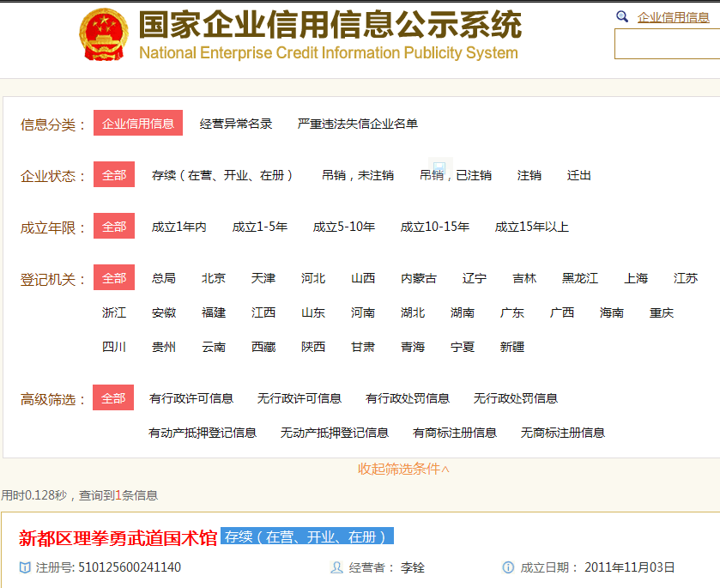The height and width of the screenshot is (588, 720).
Task: Choose 湖北 registration authority
Action: click(x=413, y=312)
